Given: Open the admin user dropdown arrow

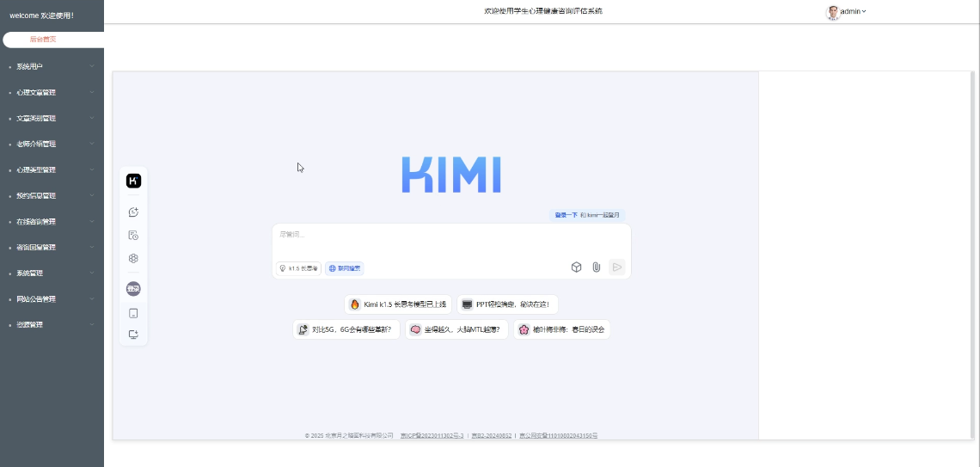Looking at the screenshot, I should coord(864,11).
